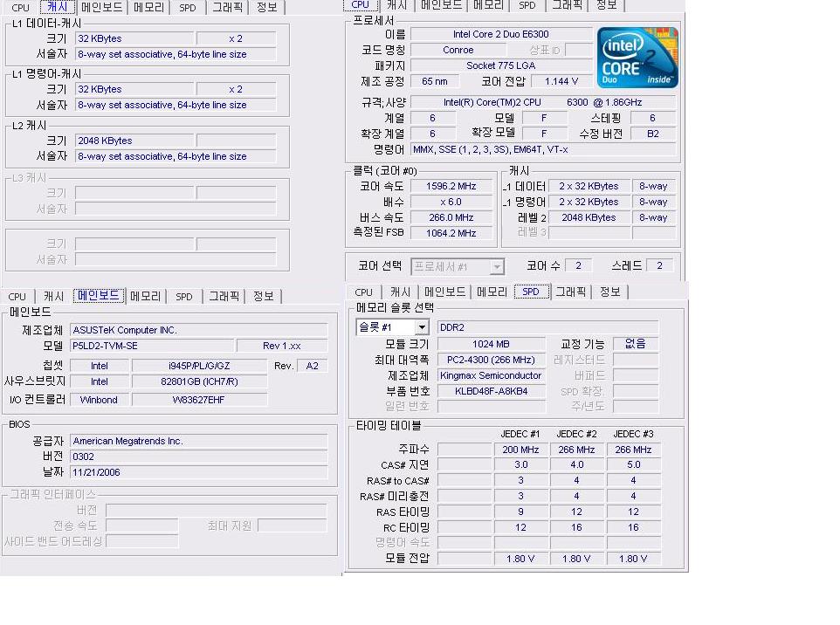Viewport: 840px width, 625px height.
Task: Open 캐시 tab in the mainboard window
Action: (x=53, y=296)
